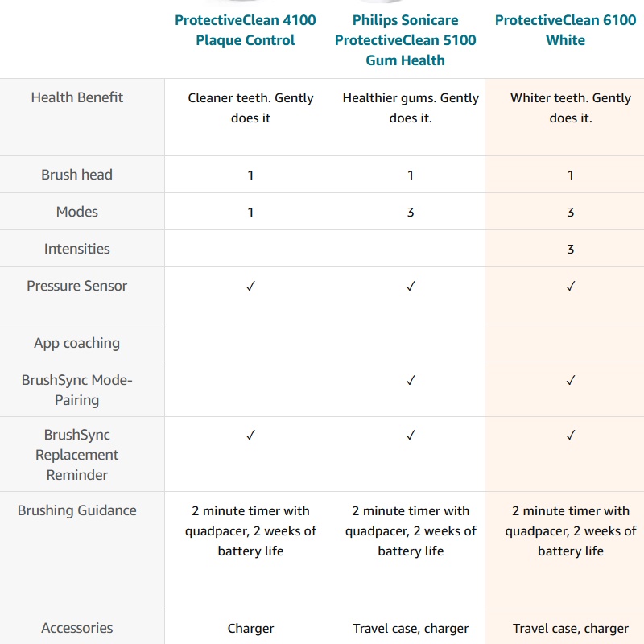644x644 pixels.
Task: Click the Accessories row label
Action: pos(77,628)
